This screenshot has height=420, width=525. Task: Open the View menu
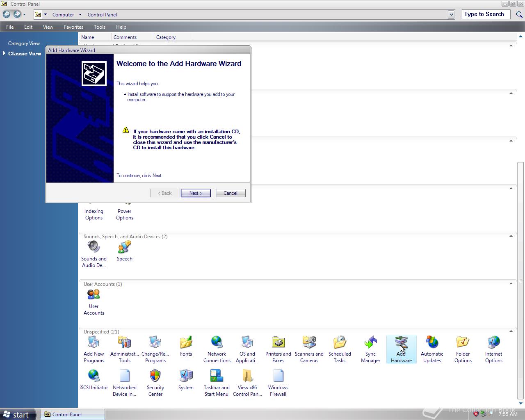point(48,27)
